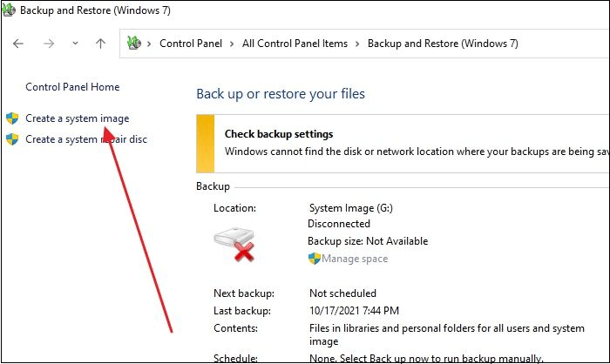This screenshot has height=364, width=610.
Task: Click Create a system repair disc link
Action: 85,139
